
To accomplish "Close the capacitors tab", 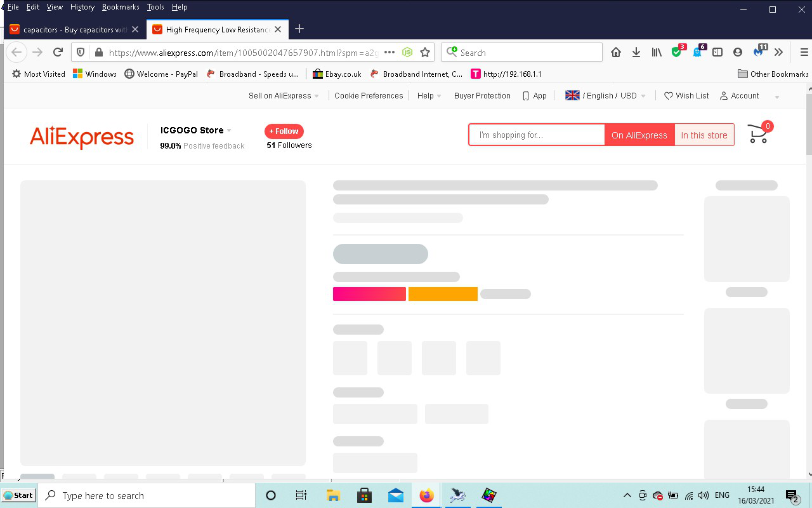I will (x=134, y=29).
